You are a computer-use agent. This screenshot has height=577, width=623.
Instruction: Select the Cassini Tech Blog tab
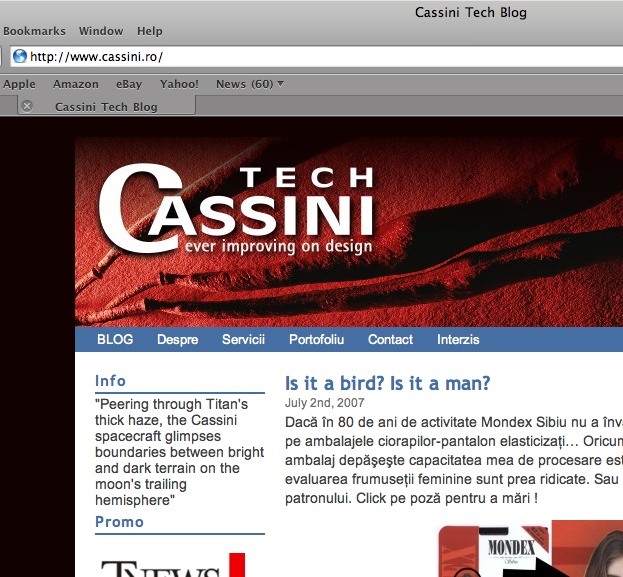106,106
